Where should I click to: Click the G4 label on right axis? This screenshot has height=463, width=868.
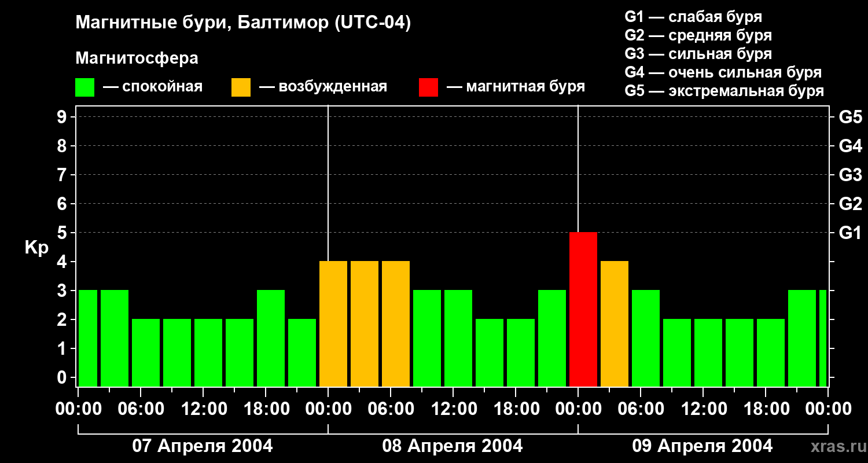point(850,146)
